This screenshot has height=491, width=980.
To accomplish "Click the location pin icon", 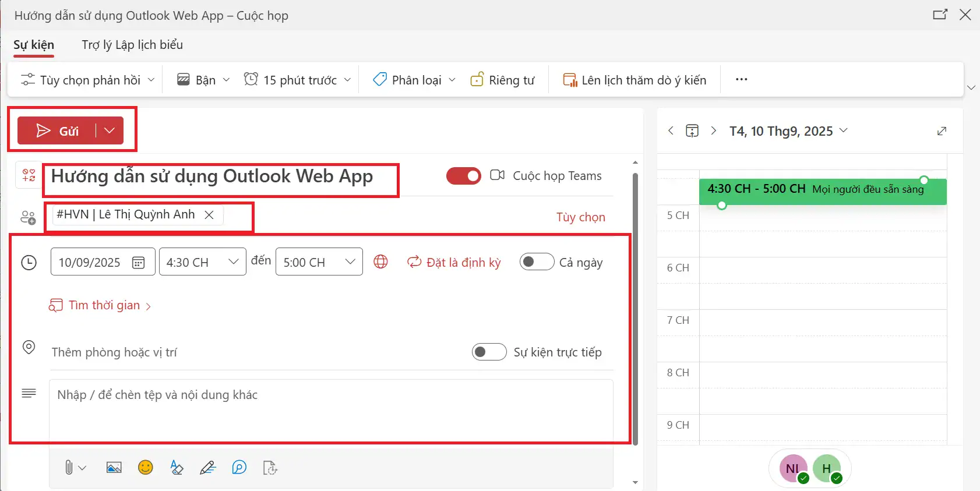I will [x=29, y=348].
